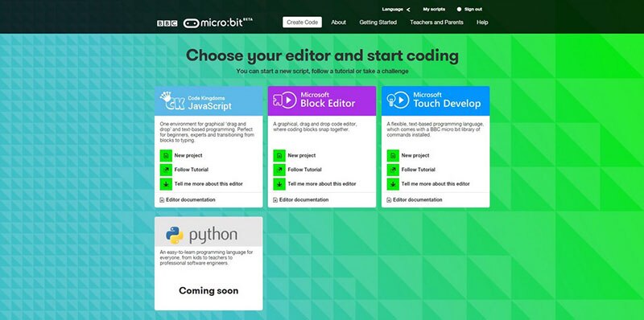Go to Getting Started
Image resolution: width=644 pixels, height=320 pixels.
[378, 23]
